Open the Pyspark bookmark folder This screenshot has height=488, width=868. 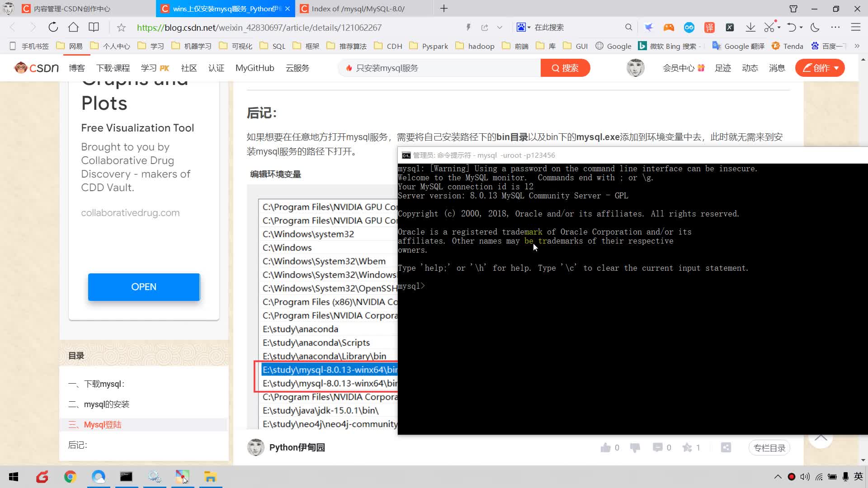pos(429,46)
